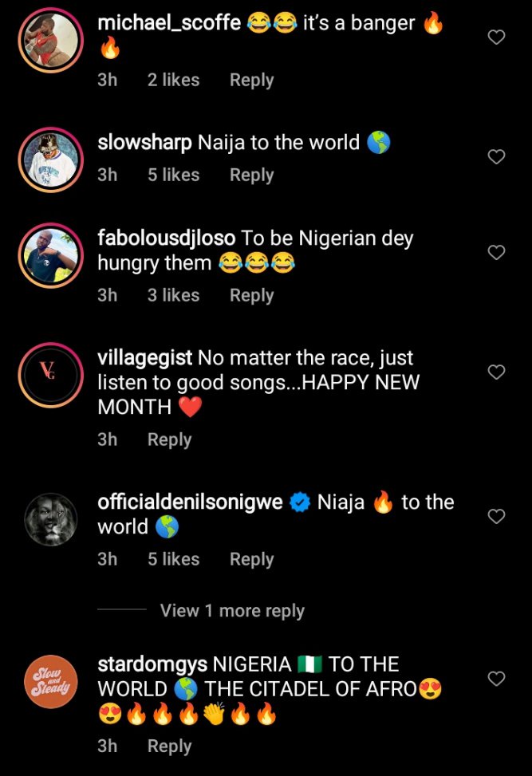
Task: View fabolousdjloso's profile photo
Action: pyautogui.click(x=49, y=254)
